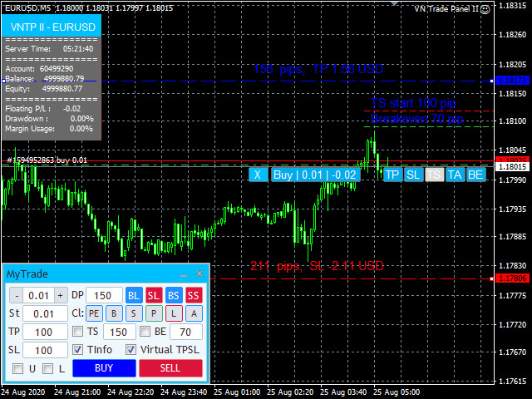532x399 pixels.
Task: Click the TP button on order line
Action: (x=392, y=175)
